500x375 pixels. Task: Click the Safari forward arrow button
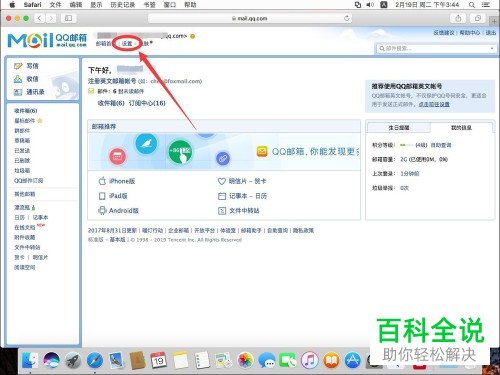coord(51,18)
